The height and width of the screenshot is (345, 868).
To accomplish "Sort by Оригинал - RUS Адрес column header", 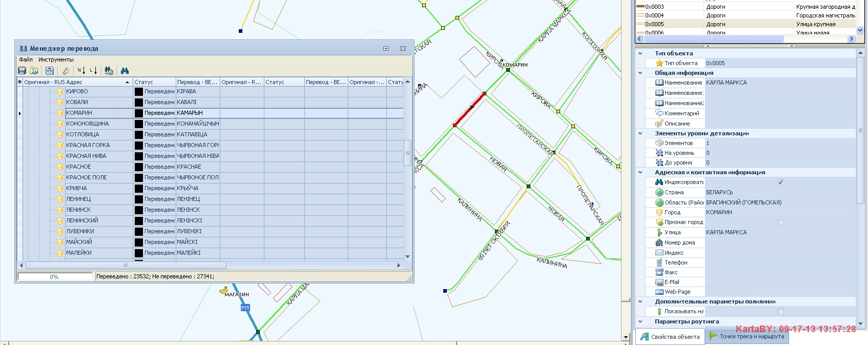I will coord(74,82).
